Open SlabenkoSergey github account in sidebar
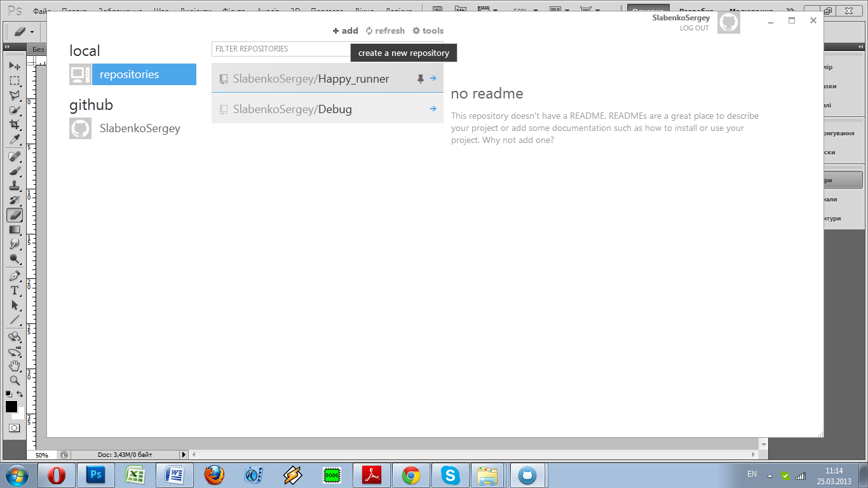The image size is (868, 488). tap(140, 128)
